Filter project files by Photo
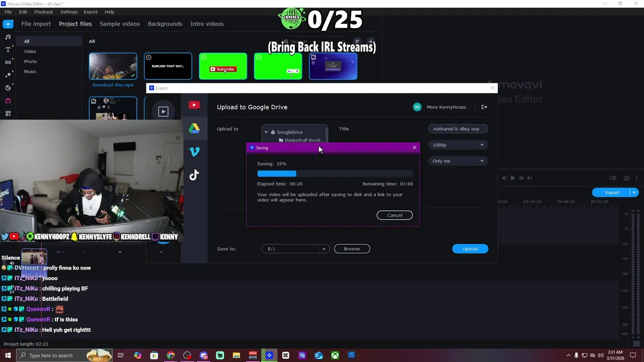The image size is (644, 362). tap(30, 61)
